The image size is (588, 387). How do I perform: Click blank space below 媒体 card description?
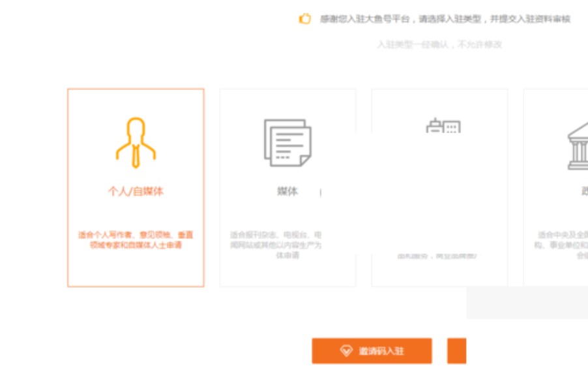click(x=287, y=273)
